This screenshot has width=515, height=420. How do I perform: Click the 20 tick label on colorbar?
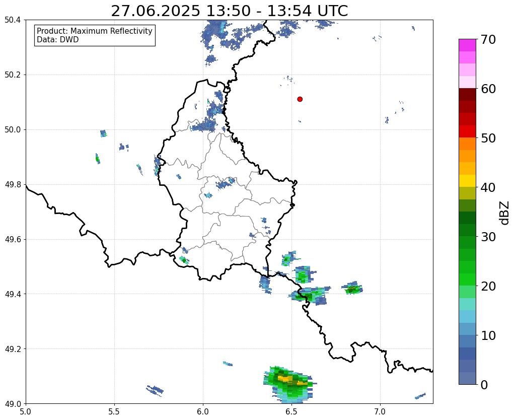(488, 286)
